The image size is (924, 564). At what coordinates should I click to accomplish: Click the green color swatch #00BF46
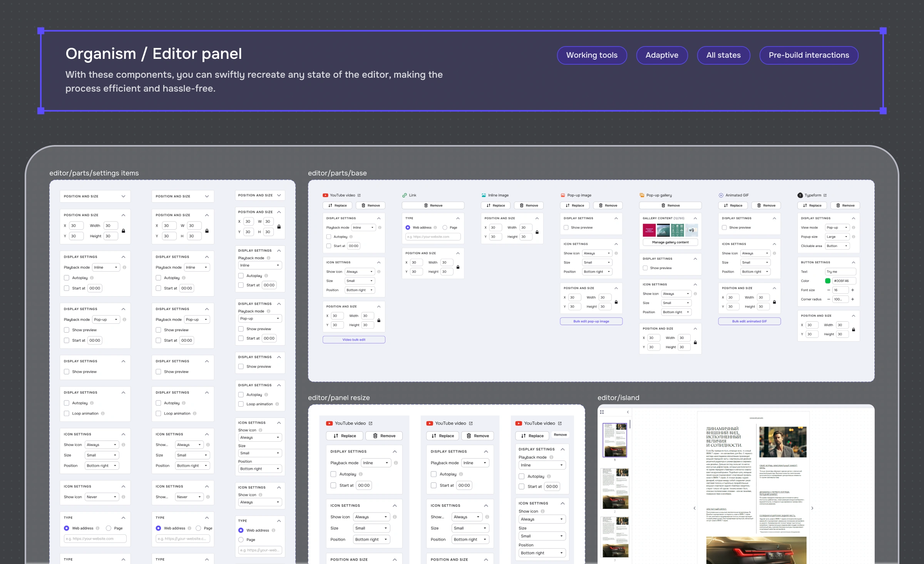[828, 281]
